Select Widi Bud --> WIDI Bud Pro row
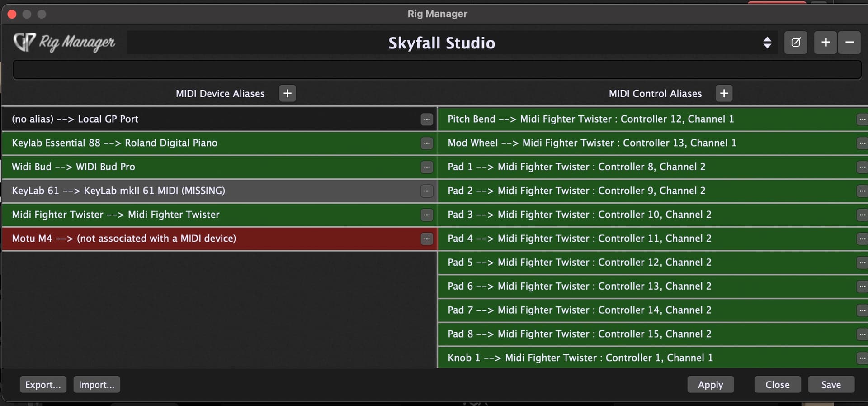This screenshot has width=868, height=406. (219, 167)
